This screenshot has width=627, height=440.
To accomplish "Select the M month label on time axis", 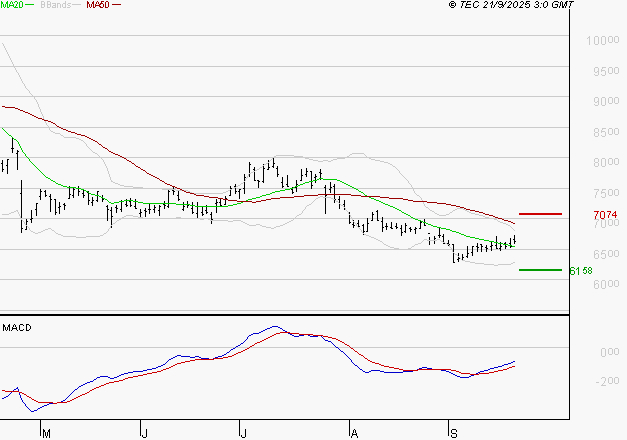I will [x=45, y=433].
